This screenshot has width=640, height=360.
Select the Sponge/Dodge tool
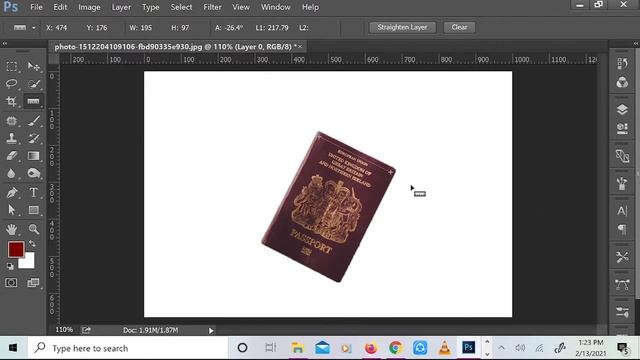pyautogui.click(x=33, y=173)
